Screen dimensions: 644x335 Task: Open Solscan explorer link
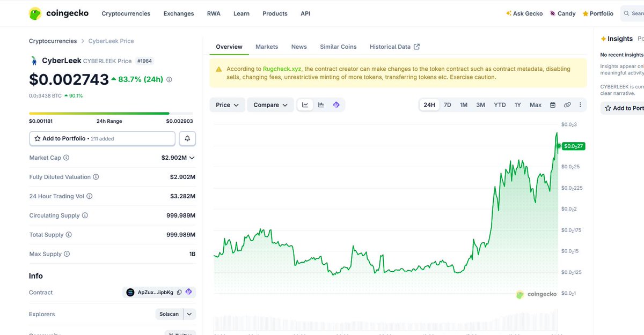[169, 314]
